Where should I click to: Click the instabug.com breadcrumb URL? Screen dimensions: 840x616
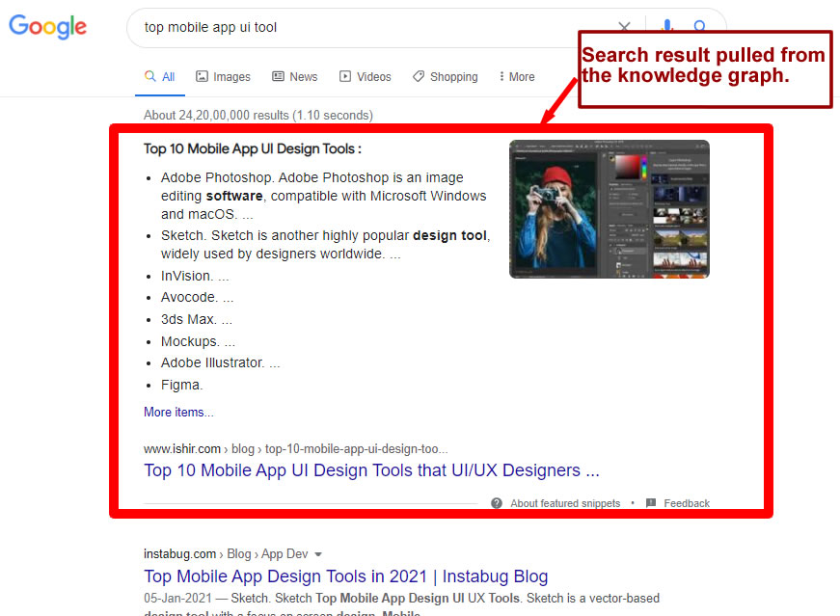(226, 554)
